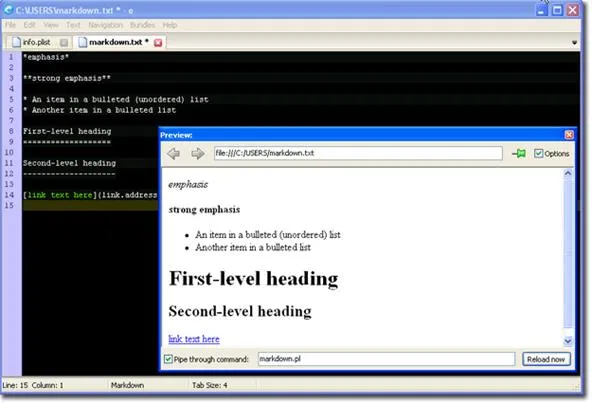
Task: Close the markdown.txt tab with red X
Action: pos(158,43)
